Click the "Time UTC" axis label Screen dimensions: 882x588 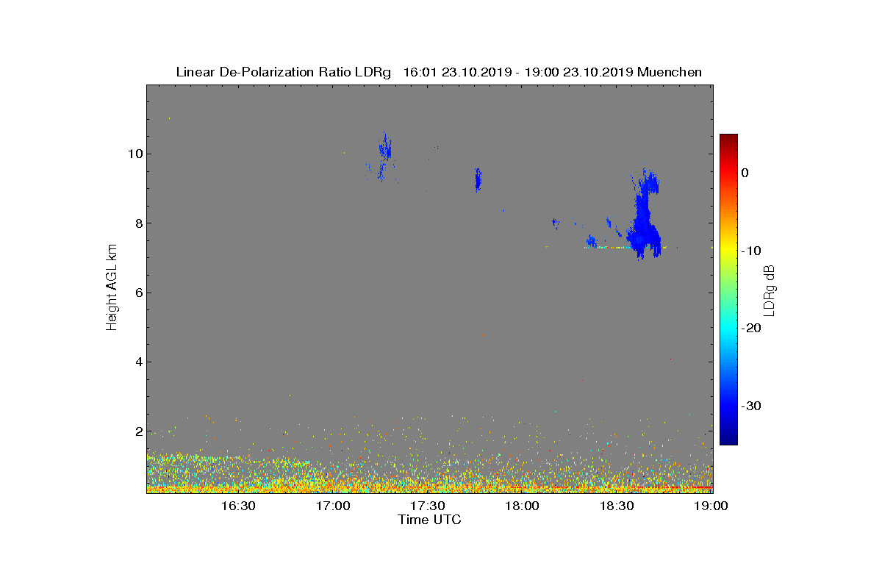[x=430, y=520]
